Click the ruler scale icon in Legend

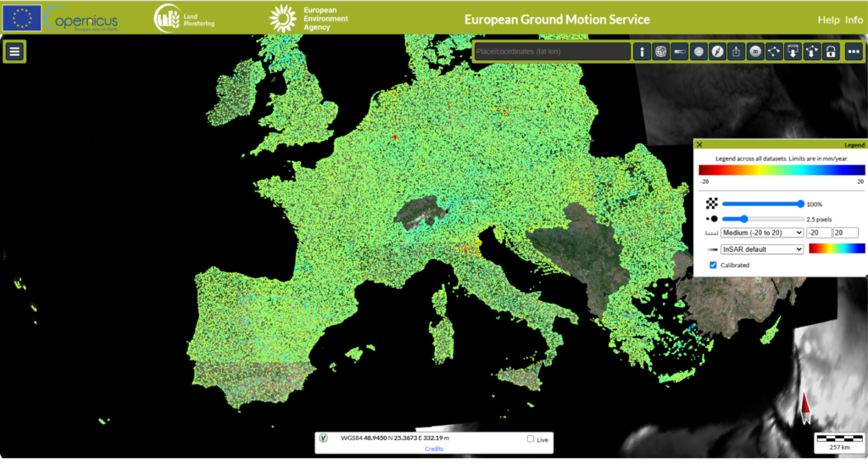click(x=711, y=233)
